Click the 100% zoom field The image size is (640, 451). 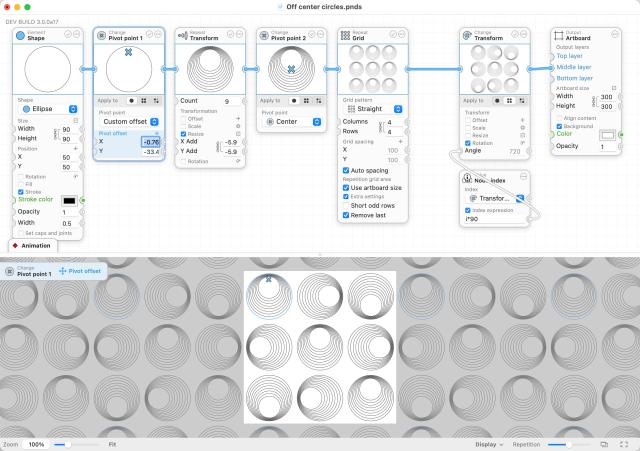(36, 444)
